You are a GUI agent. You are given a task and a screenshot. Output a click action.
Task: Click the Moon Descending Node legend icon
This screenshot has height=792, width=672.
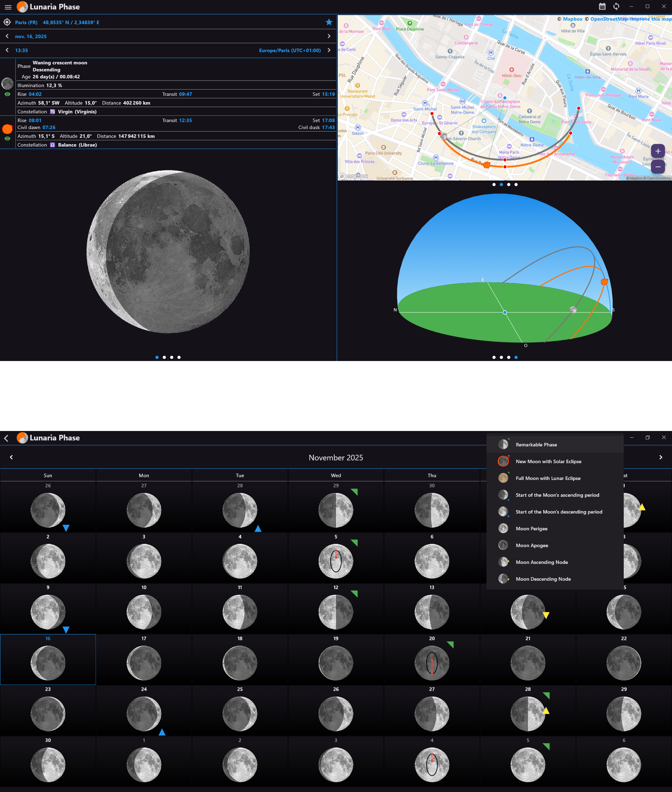(x=503, y=579)
